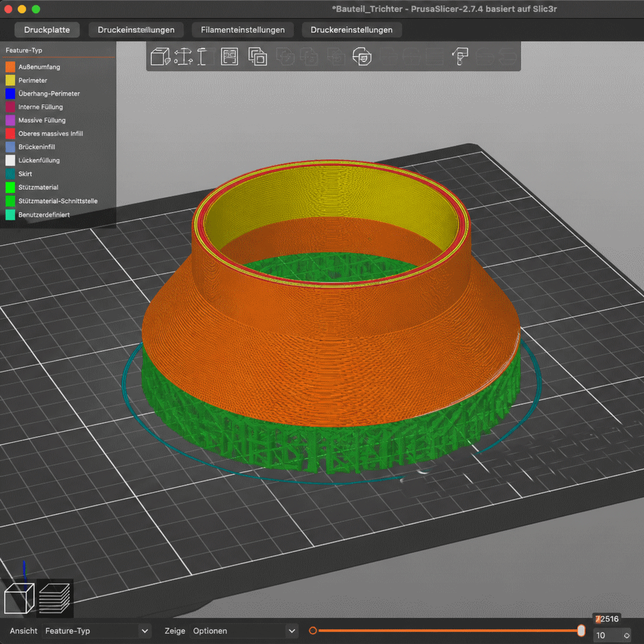Click the faded Paste icon beside Copy

285,57
